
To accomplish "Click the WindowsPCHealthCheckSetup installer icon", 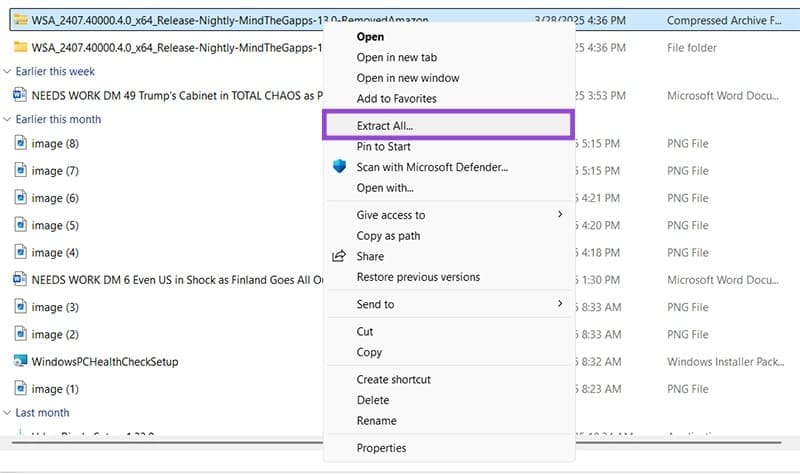I will [x=20, y=361].
